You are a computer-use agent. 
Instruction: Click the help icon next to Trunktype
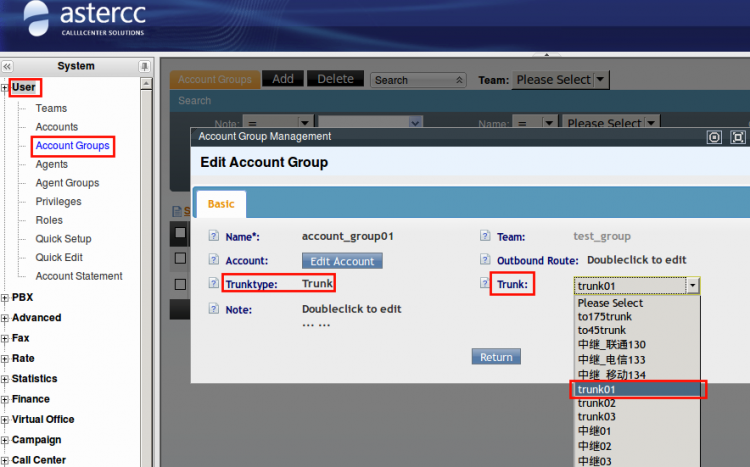click(x=213, y=284)
